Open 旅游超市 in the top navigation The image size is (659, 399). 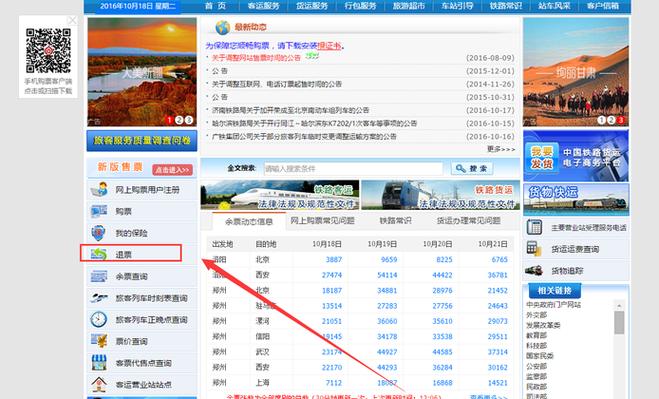409,6
